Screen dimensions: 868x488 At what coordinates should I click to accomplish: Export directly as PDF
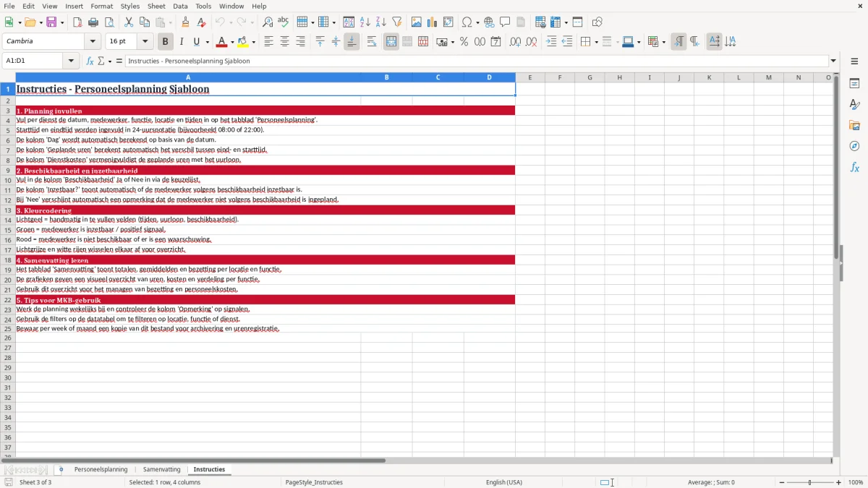(x=77, y=22)
